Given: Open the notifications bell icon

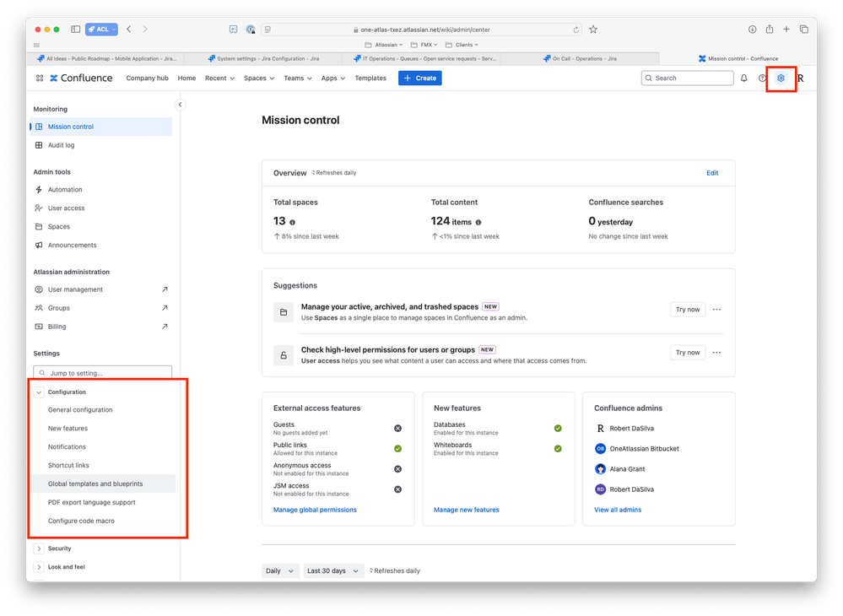Looking at the screenshot, I should (744, 78).
